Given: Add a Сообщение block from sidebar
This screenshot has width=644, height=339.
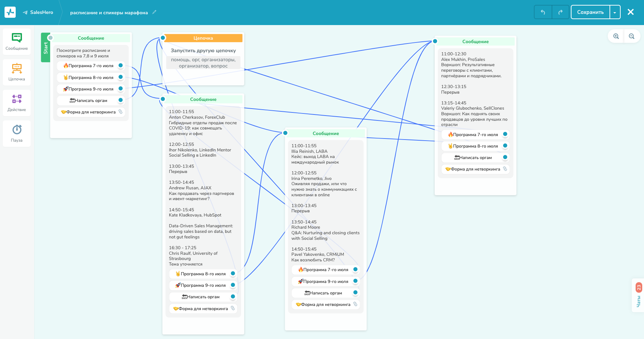Looking at the screenshot, I should (17, 42).
